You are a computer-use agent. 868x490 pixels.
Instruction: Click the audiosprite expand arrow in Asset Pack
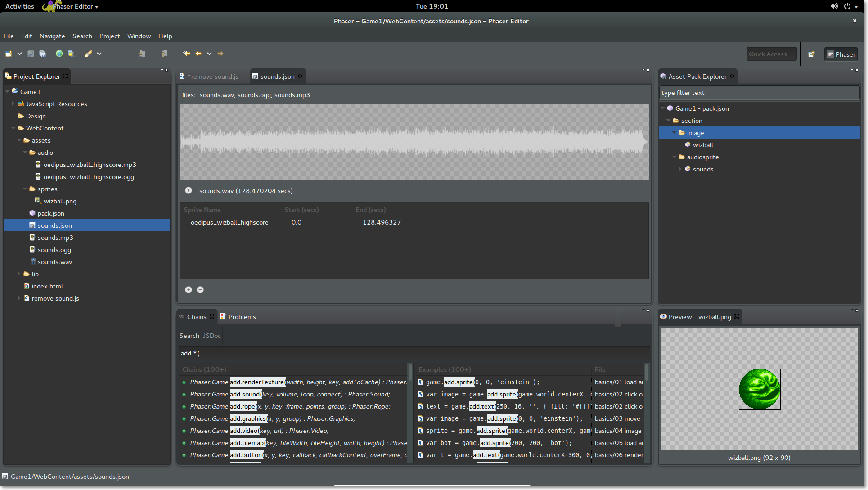674,156
